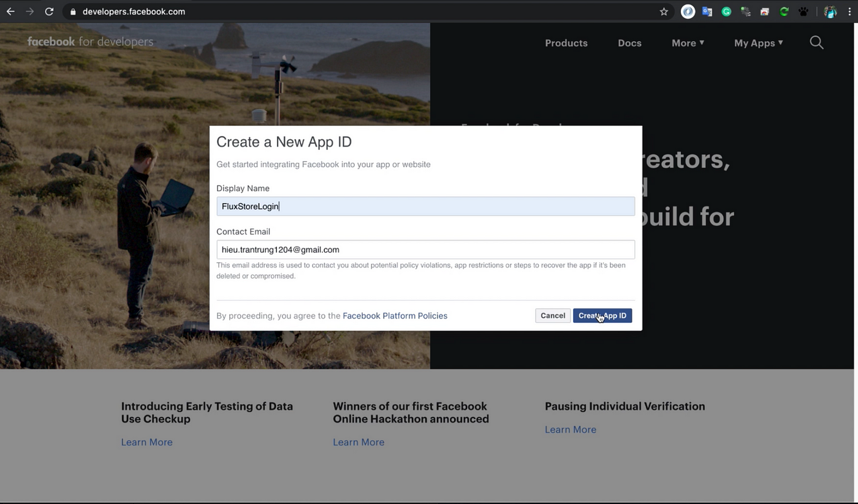Expand the More dropdown

tap(688, 43)
